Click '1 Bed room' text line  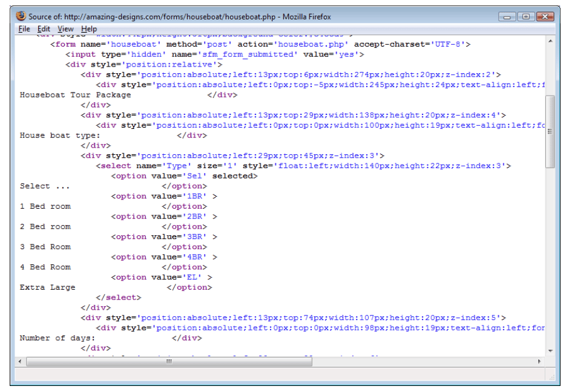pos(45,207)
